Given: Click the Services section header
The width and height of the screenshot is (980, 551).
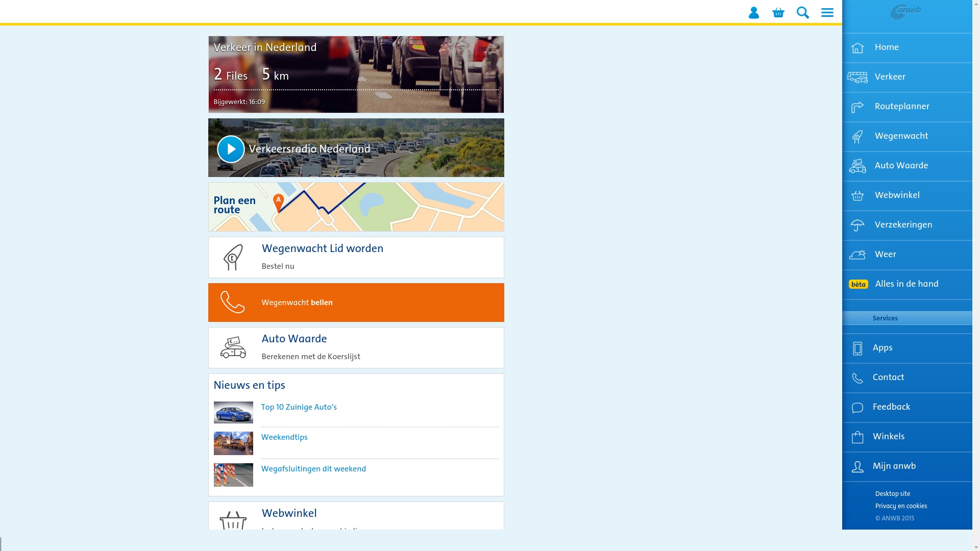Looking at the screenshot, I should click(x=907, y=318).
